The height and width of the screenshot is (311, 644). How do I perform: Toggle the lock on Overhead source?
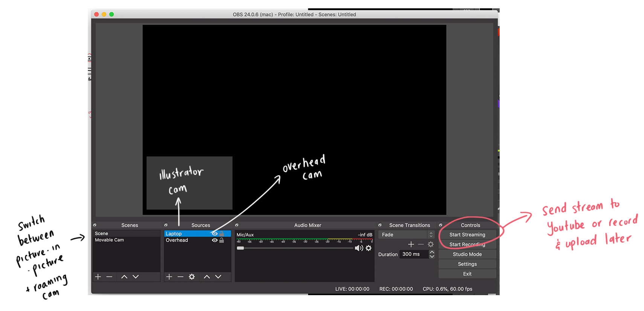[x=222, y=240]
